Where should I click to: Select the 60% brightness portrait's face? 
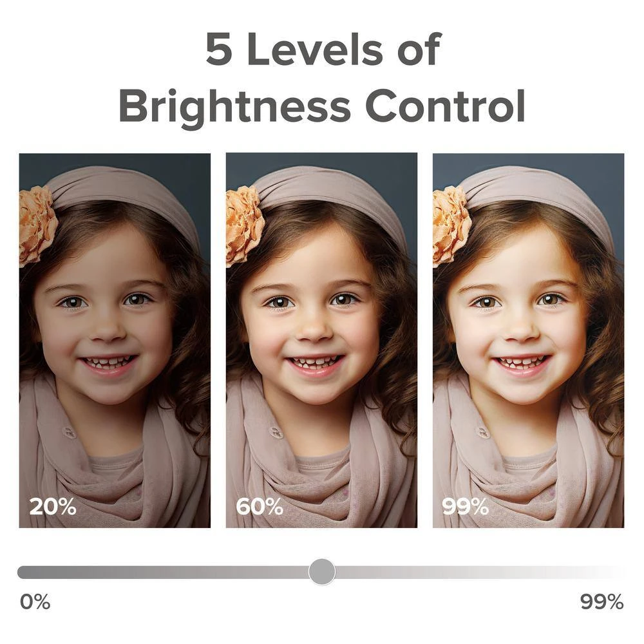[314, 322]
